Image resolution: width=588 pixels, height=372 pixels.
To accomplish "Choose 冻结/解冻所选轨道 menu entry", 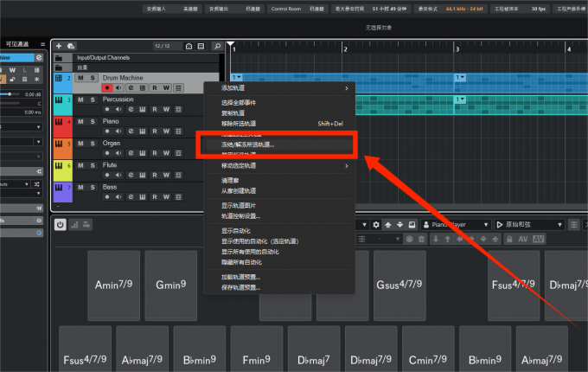I will pyautogui.click(x=279, y=144).
